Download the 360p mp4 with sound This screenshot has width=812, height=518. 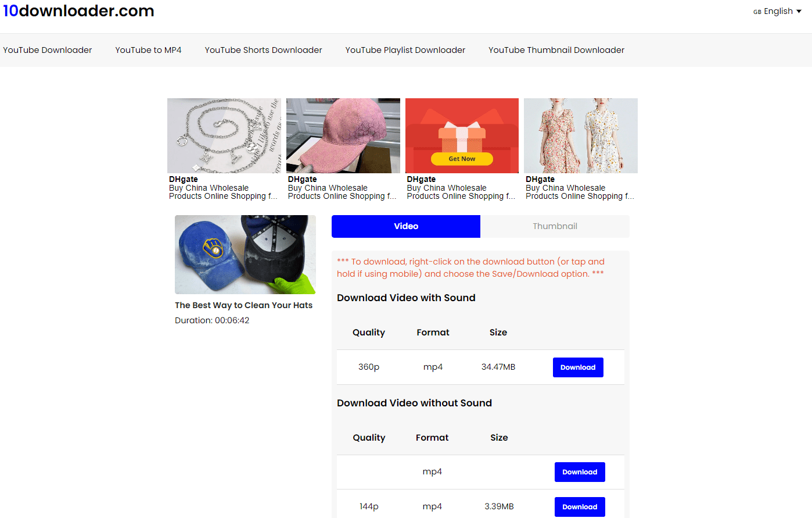[578, 367]
